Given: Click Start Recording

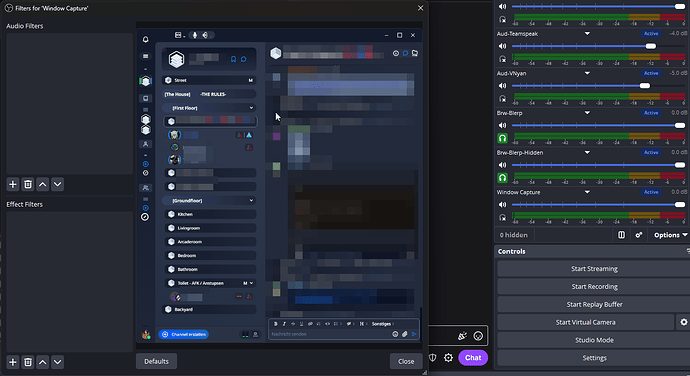Looking at the screenshot, I should (x=594, y=287).
